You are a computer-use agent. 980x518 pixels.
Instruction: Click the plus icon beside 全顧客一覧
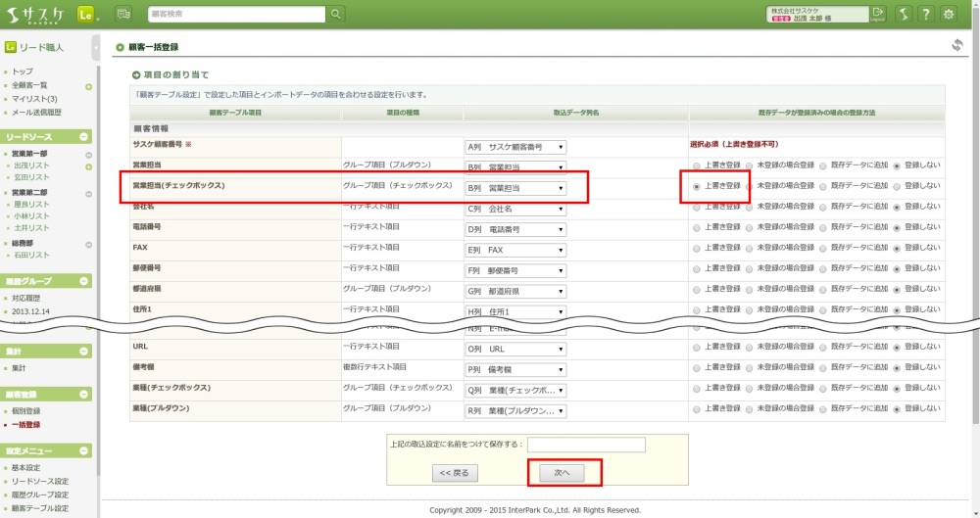click(x=88, y=86)
